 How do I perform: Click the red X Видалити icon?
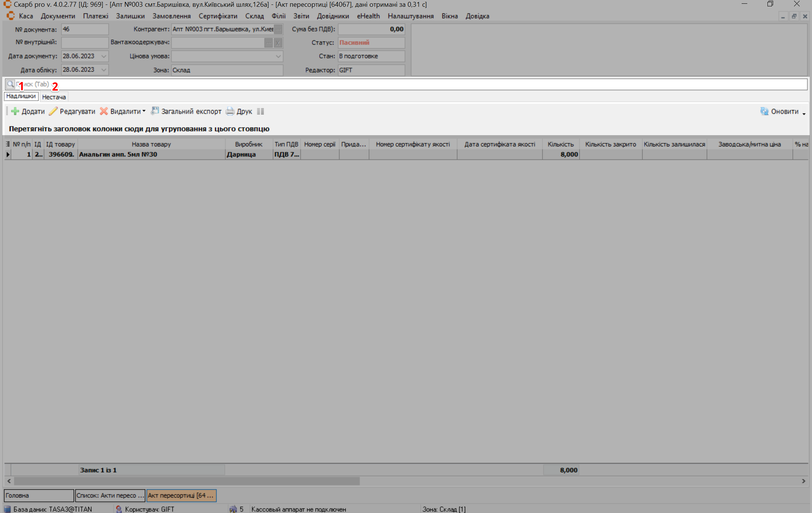point(104,111)
